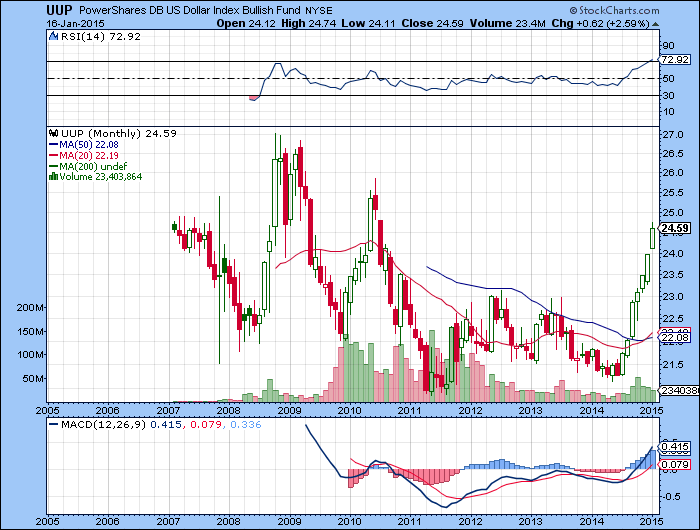Viewport: 700px width, 530px height.
Task: Click the -0.5 MACD axis label
Action: (x=673, y=497)
